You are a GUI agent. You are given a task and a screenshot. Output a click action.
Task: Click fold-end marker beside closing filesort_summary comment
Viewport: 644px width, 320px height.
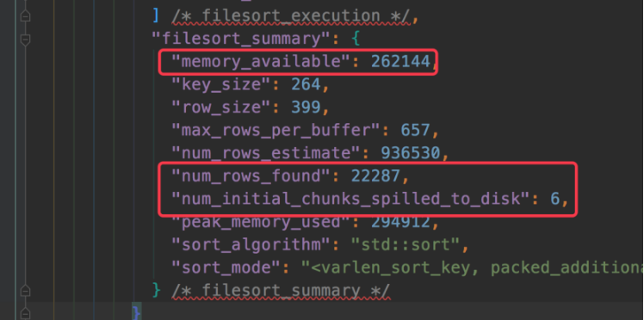[x=26, y=291]
